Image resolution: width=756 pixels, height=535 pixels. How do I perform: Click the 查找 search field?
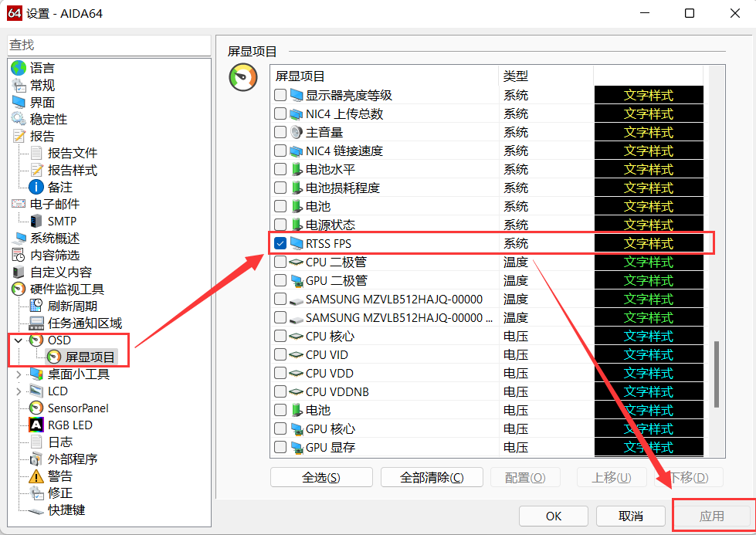(x=110, y=45)
